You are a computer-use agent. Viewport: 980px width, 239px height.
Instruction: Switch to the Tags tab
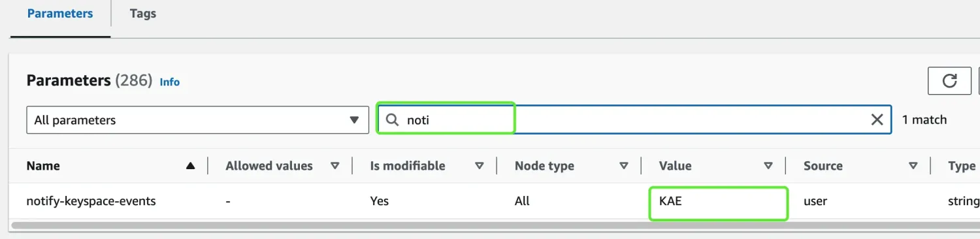[x=143, y=13]
